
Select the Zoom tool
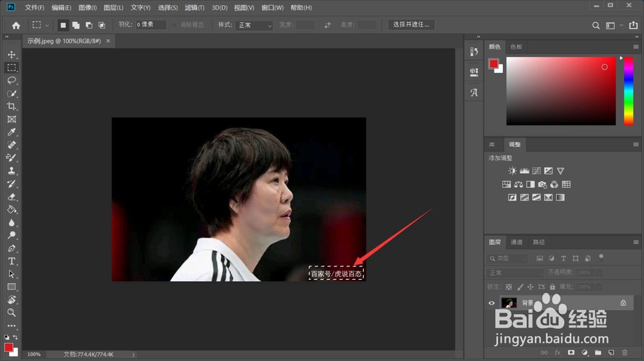click(12, 313)
